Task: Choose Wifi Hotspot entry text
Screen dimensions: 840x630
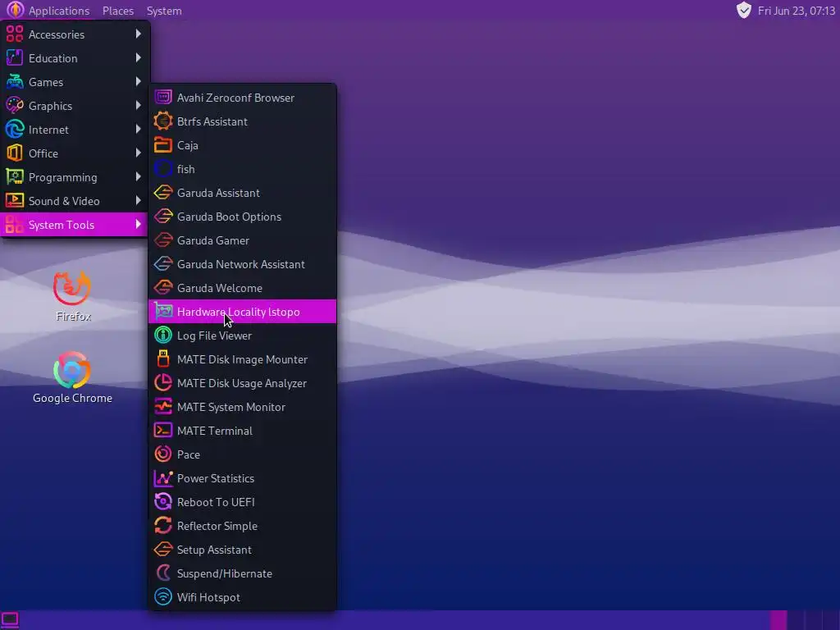Action: 208,597
